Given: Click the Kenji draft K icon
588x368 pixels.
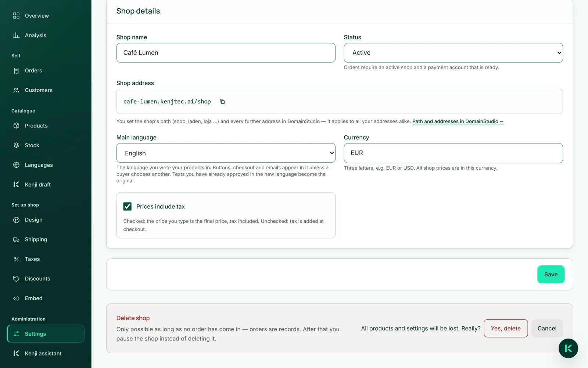Looking at the screenshot, I should point(16,184).
